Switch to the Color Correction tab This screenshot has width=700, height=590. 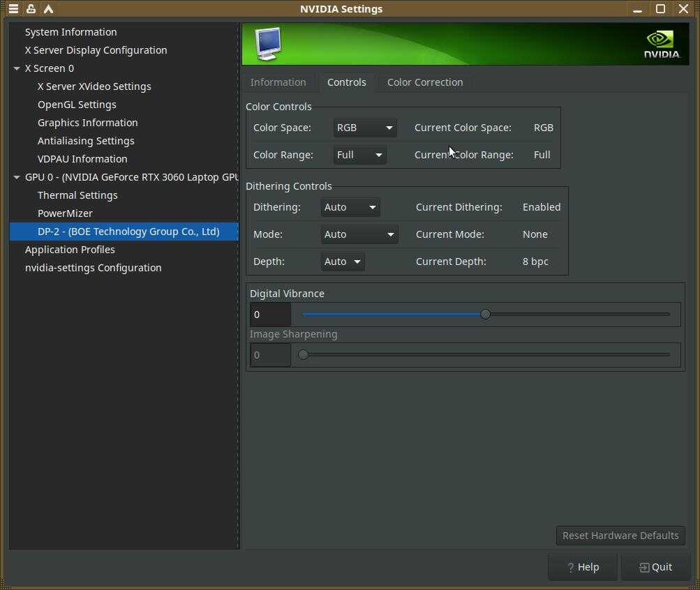tap(424, 82)
